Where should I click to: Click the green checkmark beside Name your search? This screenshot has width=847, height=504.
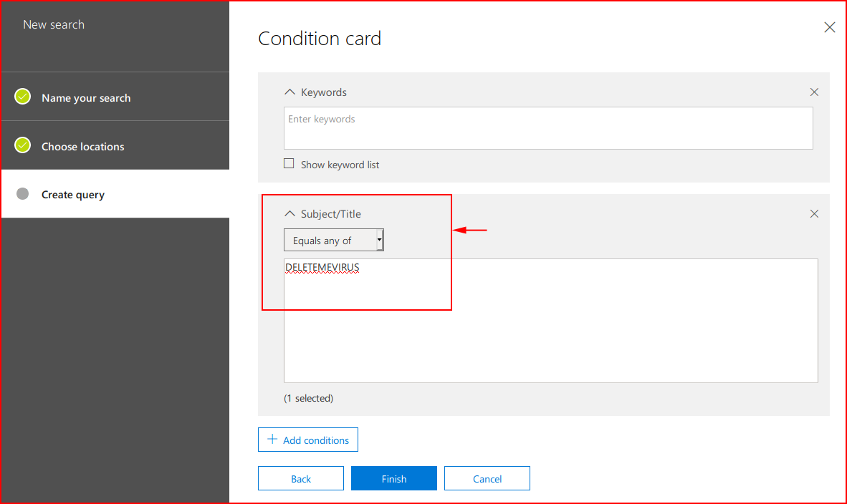[x=23, y=97]
